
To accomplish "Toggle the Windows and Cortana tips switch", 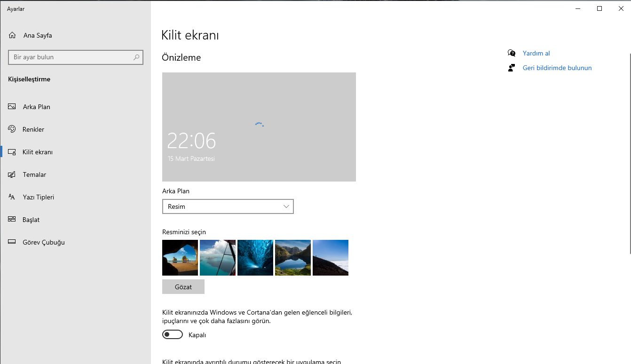I will point(173,334).
